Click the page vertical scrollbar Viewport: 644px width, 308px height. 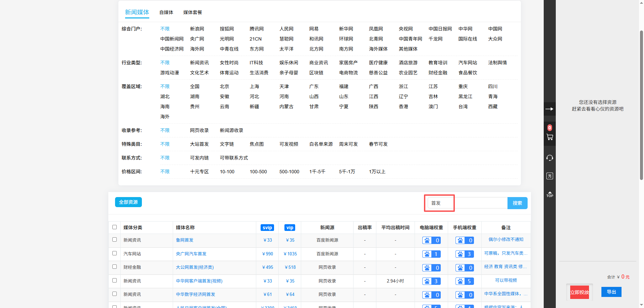(641, 101)
